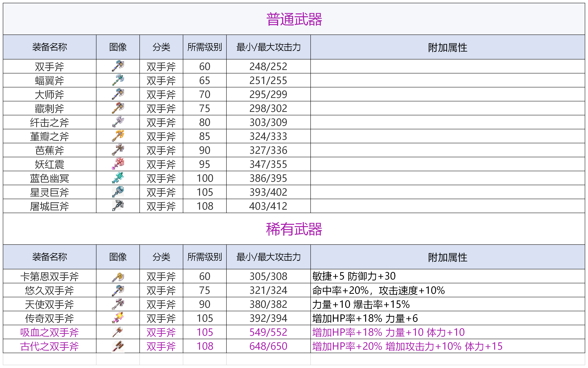Viewport: 588px width, 368px height.
Task: Select the 纤击之斧 name cell
Action: [49, 122]
